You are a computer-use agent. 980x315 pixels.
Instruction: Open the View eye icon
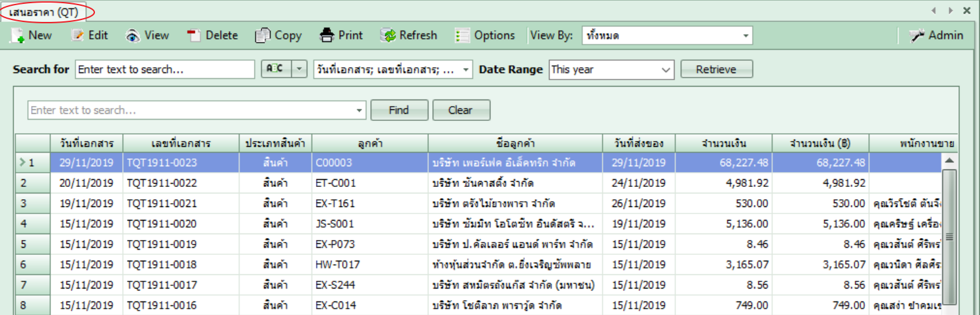pos(133,36)
